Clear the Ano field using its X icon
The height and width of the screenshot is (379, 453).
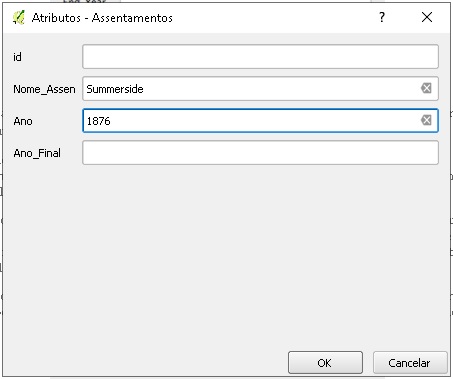[x=426, y=120]
